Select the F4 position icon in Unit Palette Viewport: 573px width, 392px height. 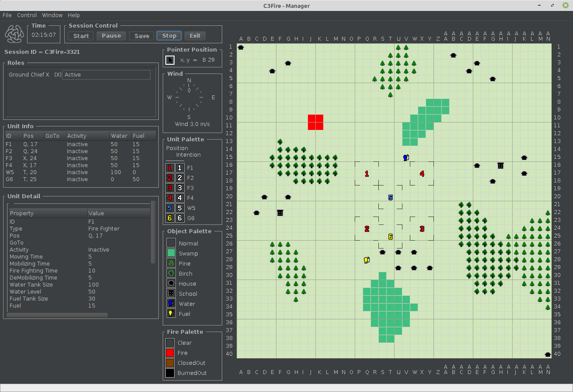click(x=170, y=198)
